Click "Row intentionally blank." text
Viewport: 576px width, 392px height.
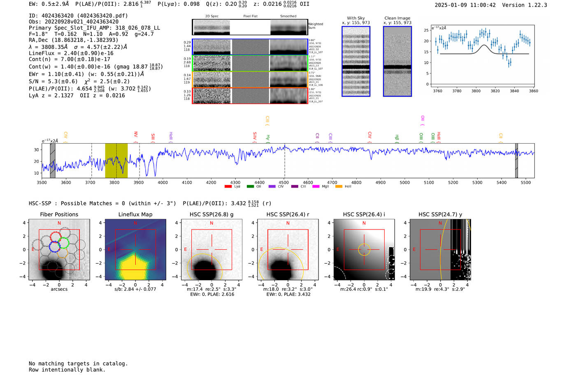pyautogui.click(x=67, y=370)
